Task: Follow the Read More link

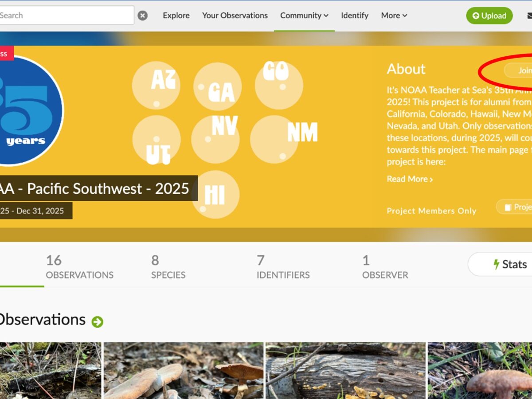Action: click(410, 179)
